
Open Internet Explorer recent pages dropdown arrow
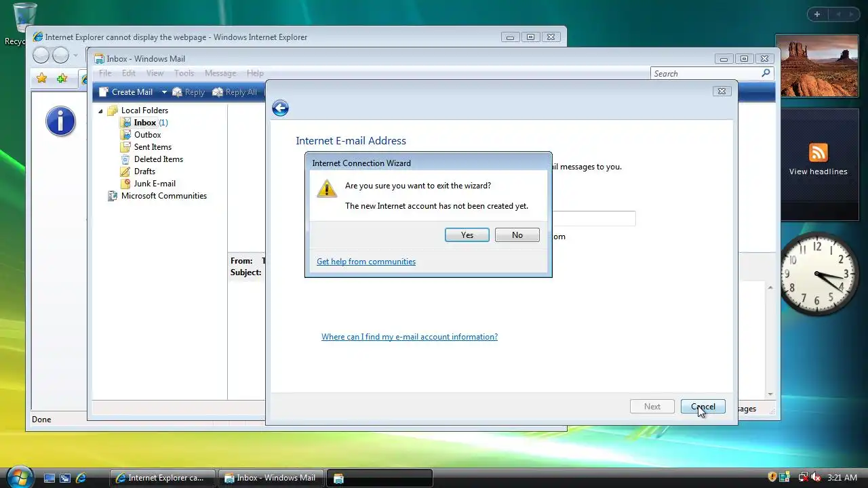pyautogui.click(x=75, y=56)
